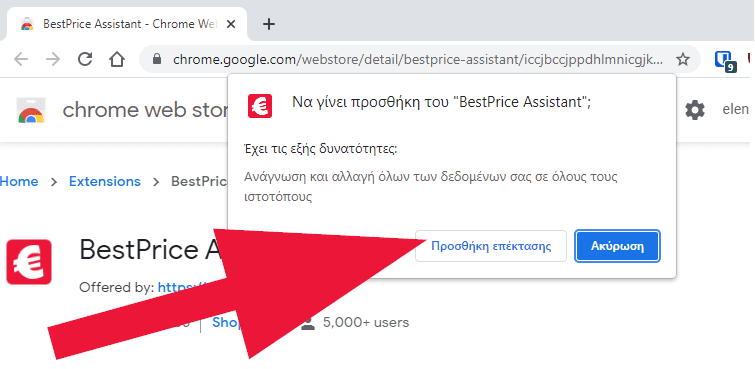Reload the page with the refresh icon

coord(85,59)
